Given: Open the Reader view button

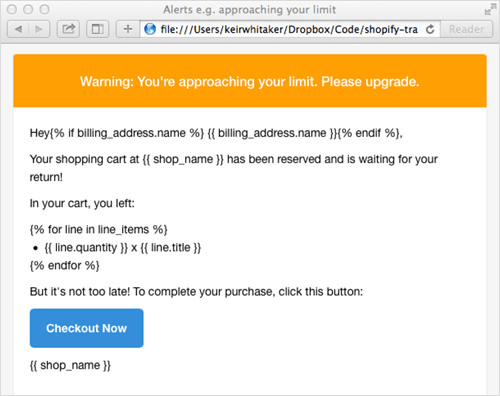Looking at the screenshot, I should click(x=466, y=29).
